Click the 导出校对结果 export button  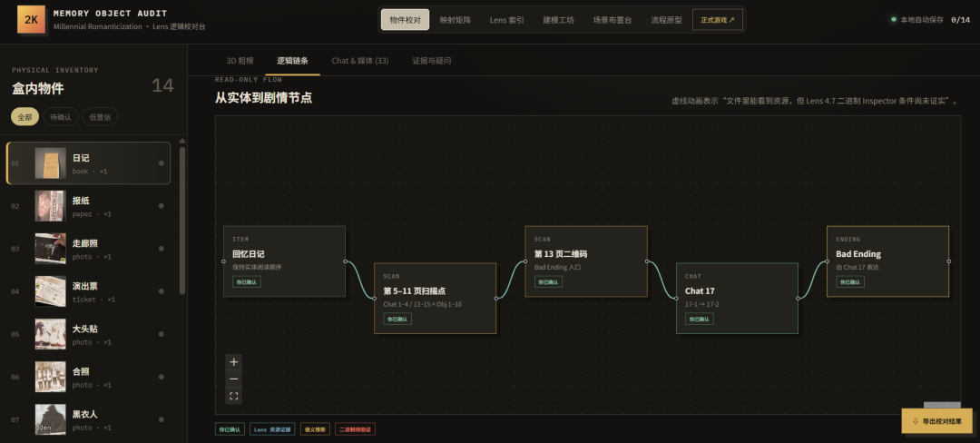pos(936,420)
